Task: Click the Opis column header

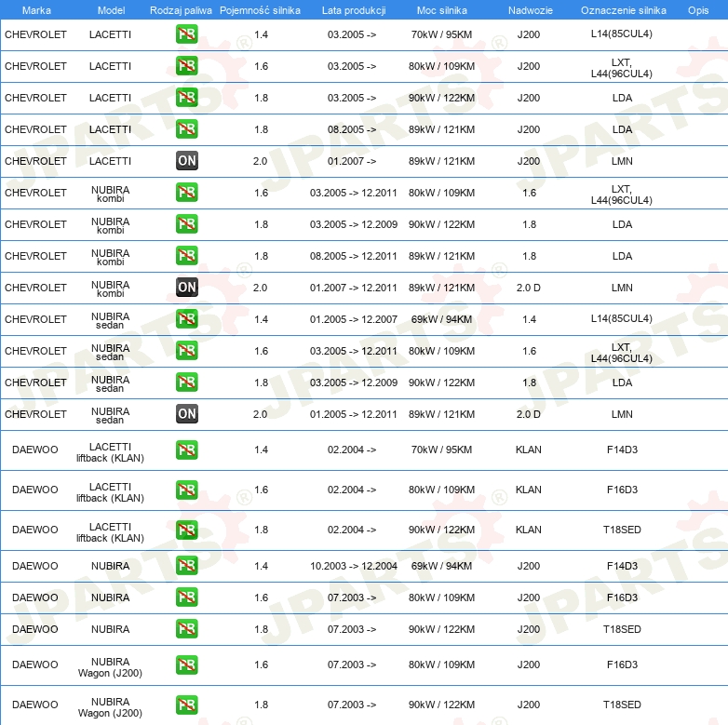Action: coord(698,10)
